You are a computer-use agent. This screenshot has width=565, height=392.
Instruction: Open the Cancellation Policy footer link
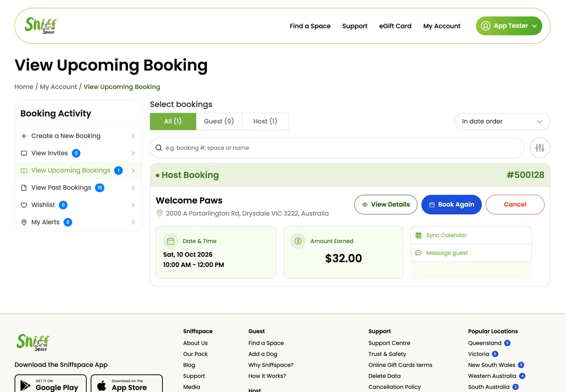point(394,387)
